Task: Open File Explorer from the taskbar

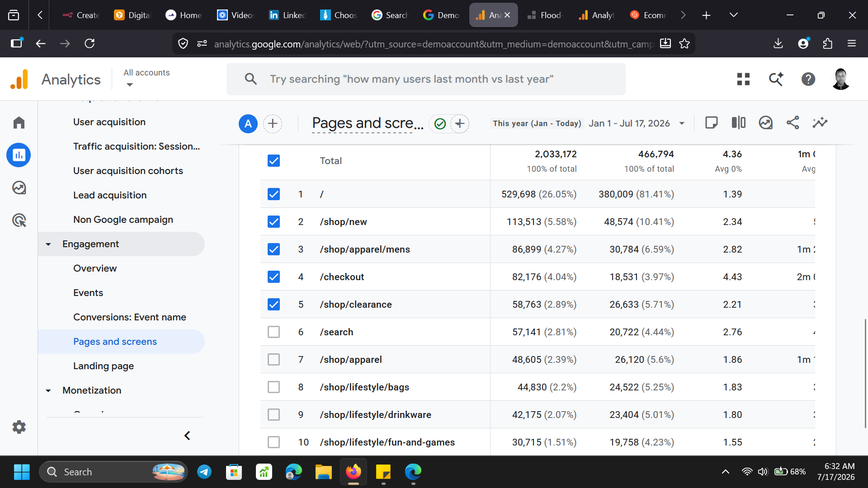Action: click(324, 472)
